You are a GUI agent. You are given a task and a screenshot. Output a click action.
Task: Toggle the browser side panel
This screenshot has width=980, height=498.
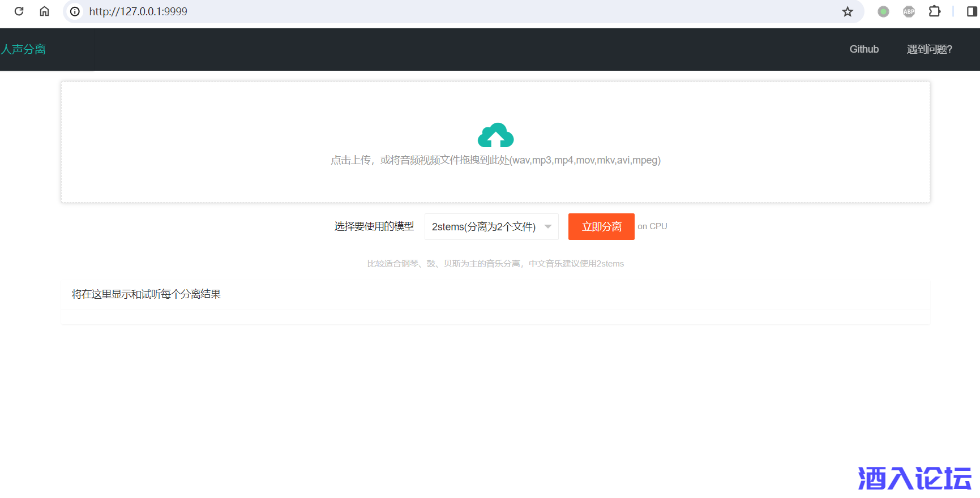click(972, 11)
